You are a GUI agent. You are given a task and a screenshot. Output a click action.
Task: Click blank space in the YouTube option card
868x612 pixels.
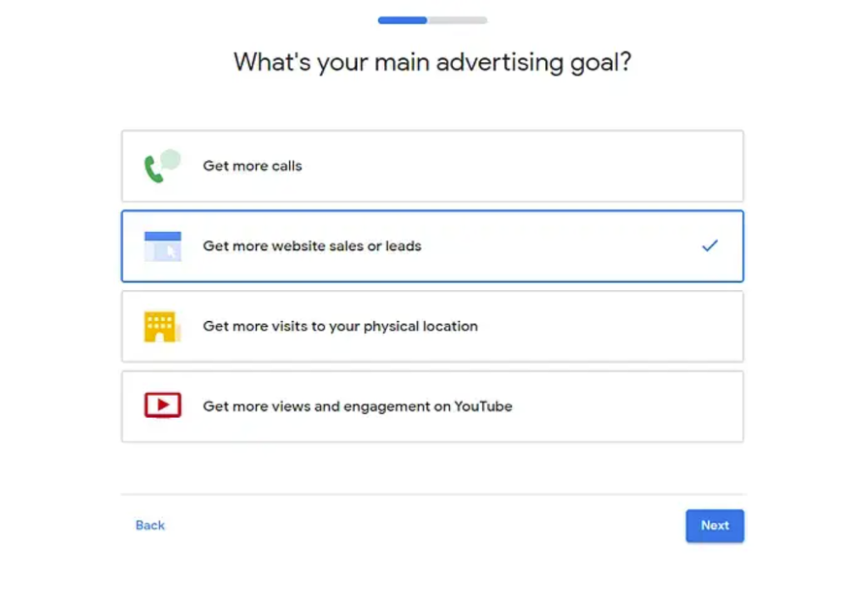[x=626, y=406]
